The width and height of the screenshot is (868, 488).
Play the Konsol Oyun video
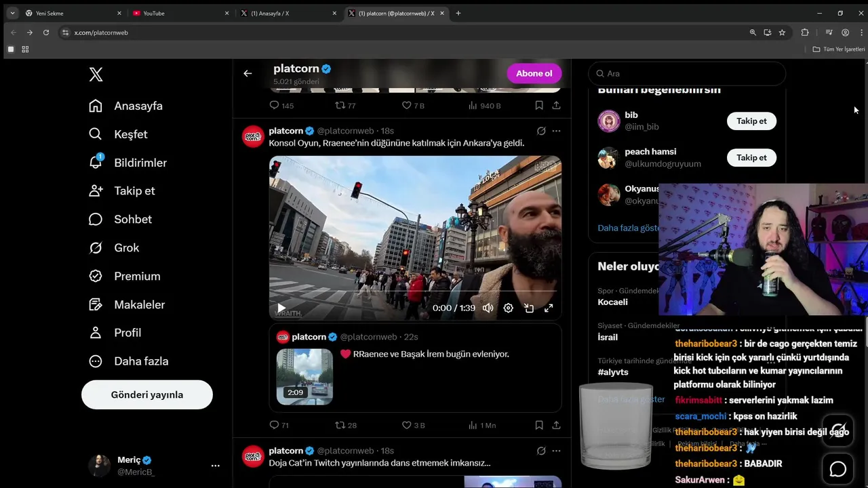[x=281, y=308]
